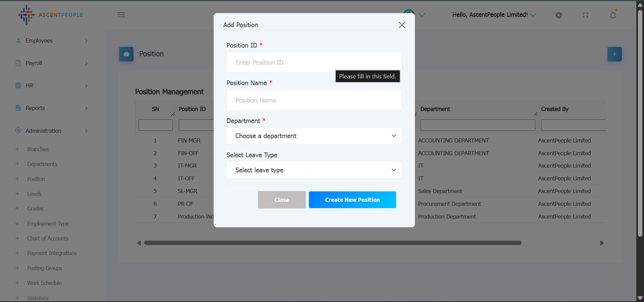
Task: Expand the Employees sidebar menu
Action: tap(52, 41)
